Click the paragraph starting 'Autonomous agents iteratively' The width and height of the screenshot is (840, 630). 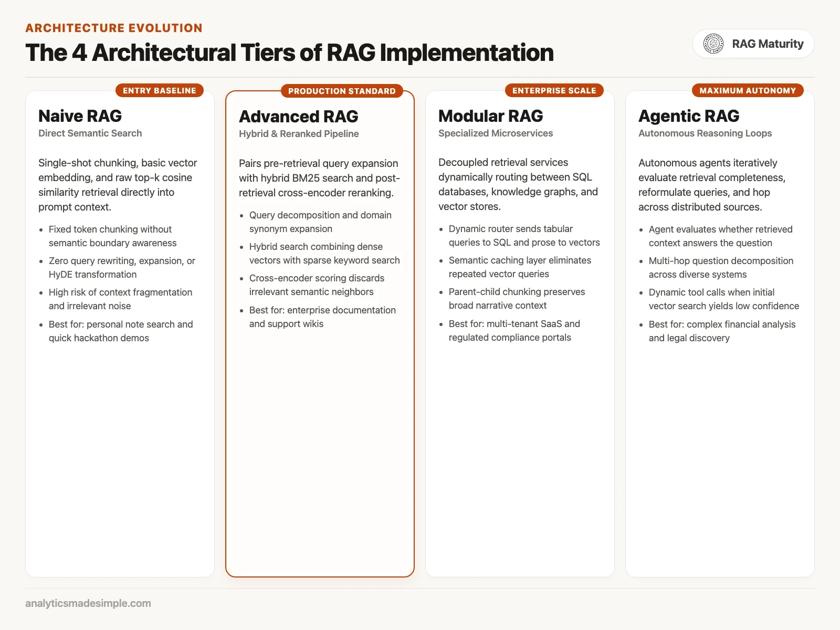click(712, 185)
